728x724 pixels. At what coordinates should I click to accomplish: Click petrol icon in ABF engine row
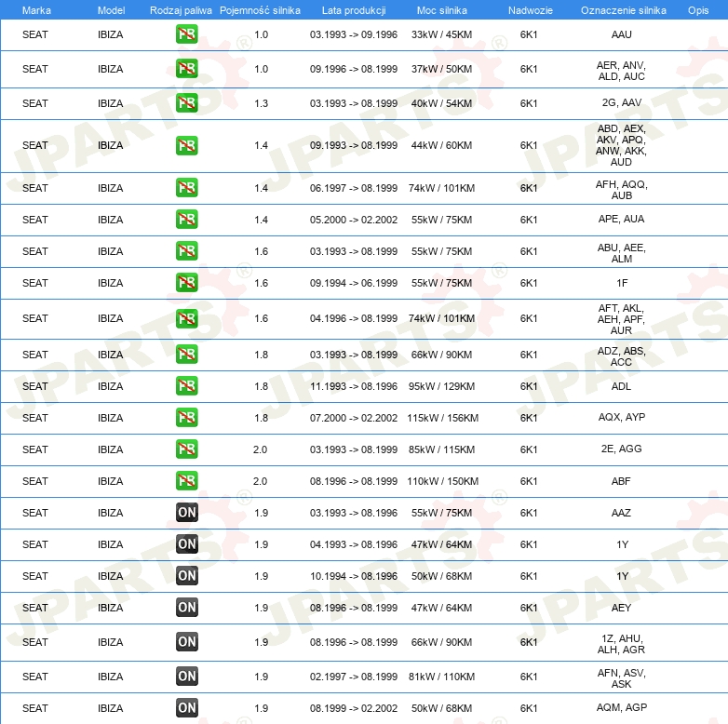(186, 480)
